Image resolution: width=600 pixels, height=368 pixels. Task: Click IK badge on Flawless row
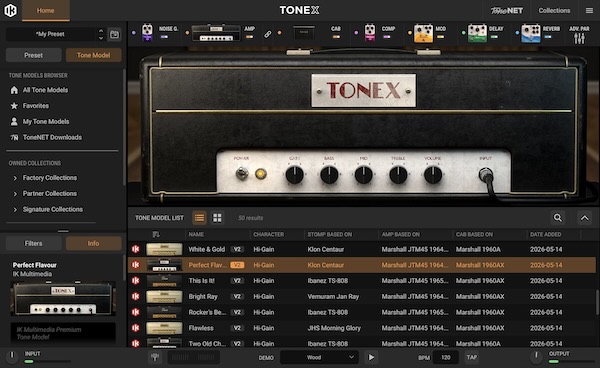click(135, 328)
